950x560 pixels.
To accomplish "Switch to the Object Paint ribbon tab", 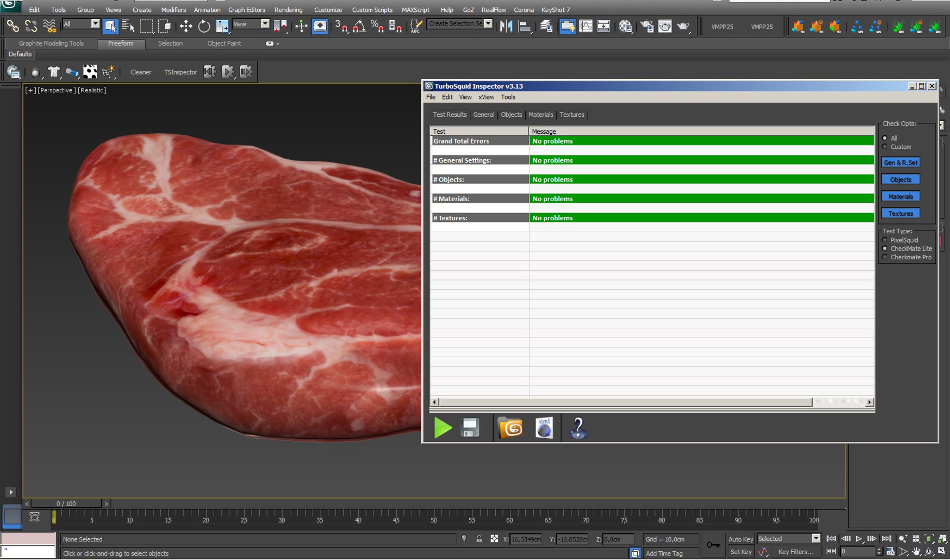I will click(224, 44).
